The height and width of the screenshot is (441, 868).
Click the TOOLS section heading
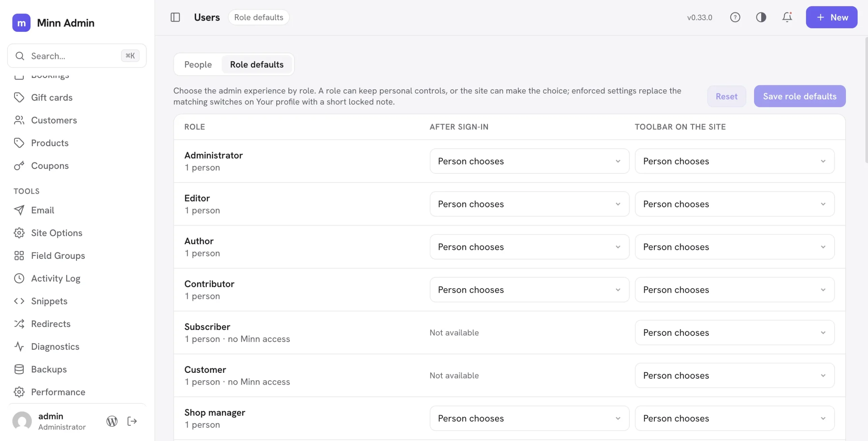click(26, 191)
